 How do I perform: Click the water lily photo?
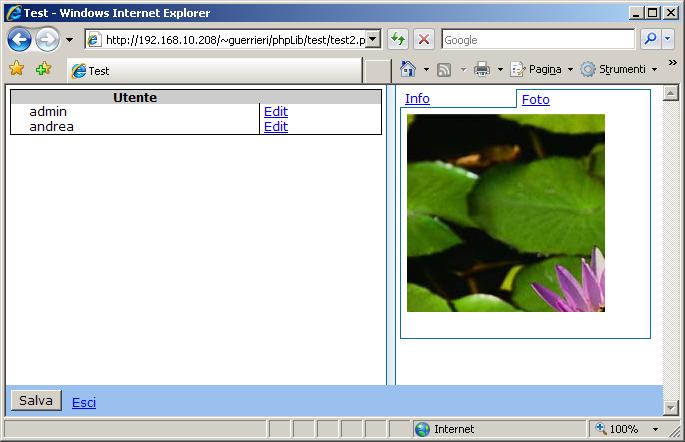[506, 213]
